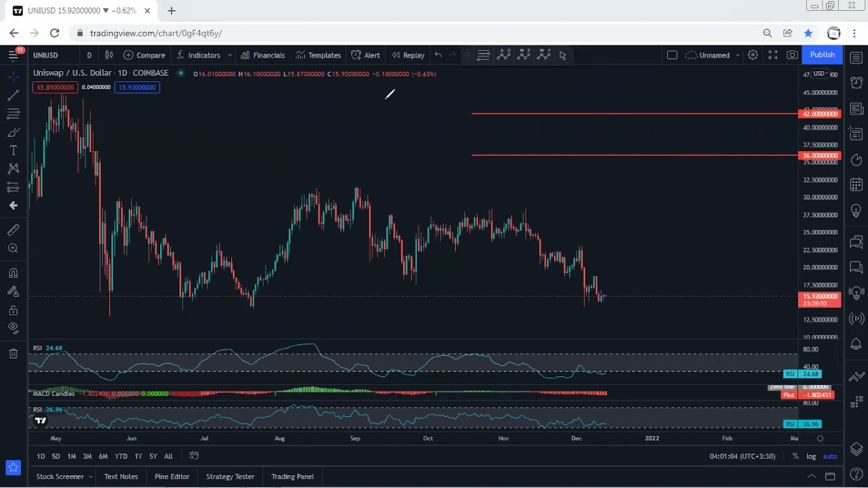
Task: Open the calendar icon in right sidebar
Action: (856, 184)
